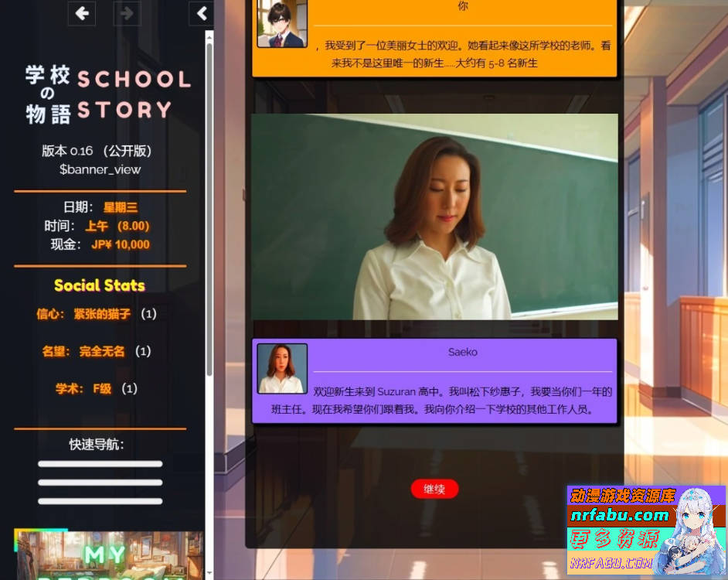This screenshot has height=580, width=728.
Task: Click the first quick navigation bar under 快速导航
Action: click(x=99, y=463)
